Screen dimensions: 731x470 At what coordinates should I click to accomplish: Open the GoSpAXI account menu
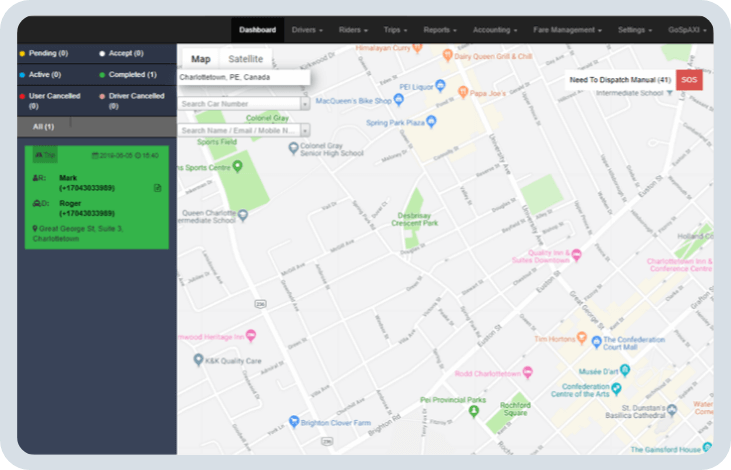tap(687, 30)
